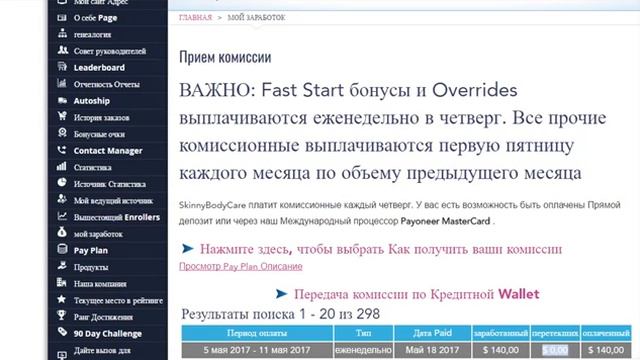Click the Leaderboard icon in sidebar
640x360 pixels.
[x=62, y=67]
